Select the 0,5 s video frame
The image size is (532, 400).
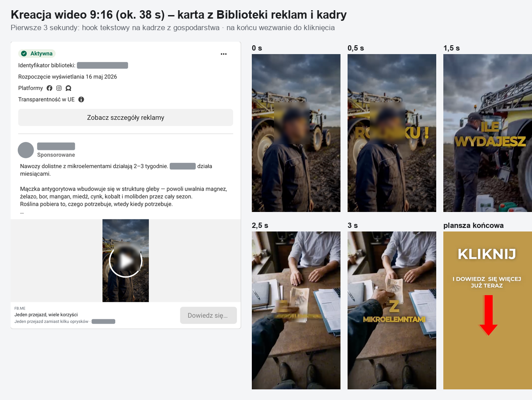point(392,133)
